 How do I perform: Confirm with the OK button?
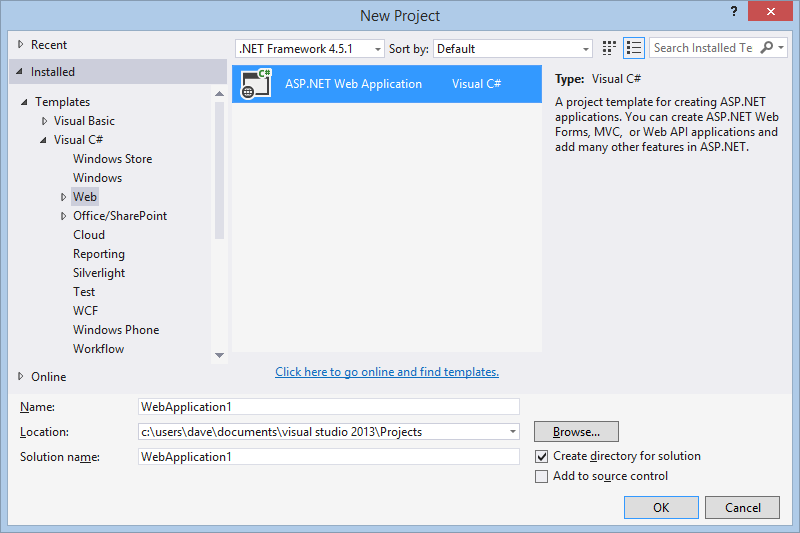point(661,507)
